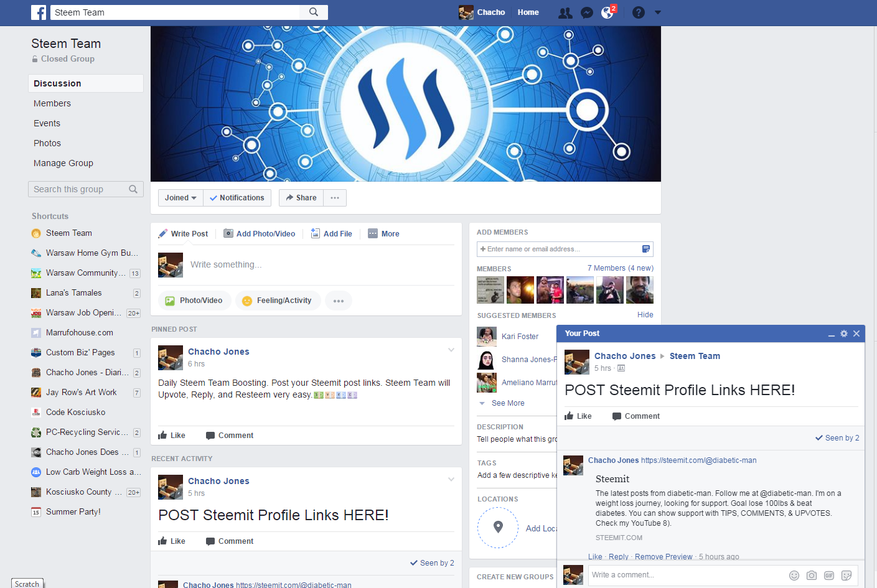This screenshot has width=877, height=588.
Task: Open Manage Group in group sidebar
Action: [x=63, y=163]
